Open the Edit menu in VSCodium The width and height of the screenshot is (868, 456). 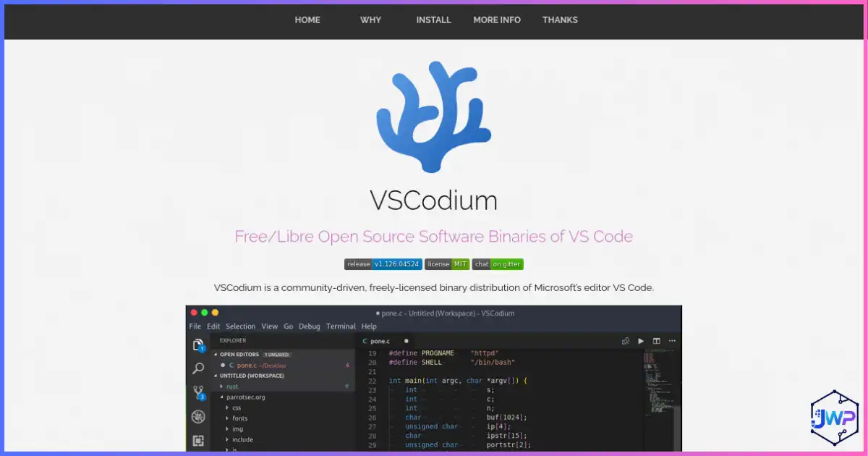pyautogui.click(x=213, y=326)
